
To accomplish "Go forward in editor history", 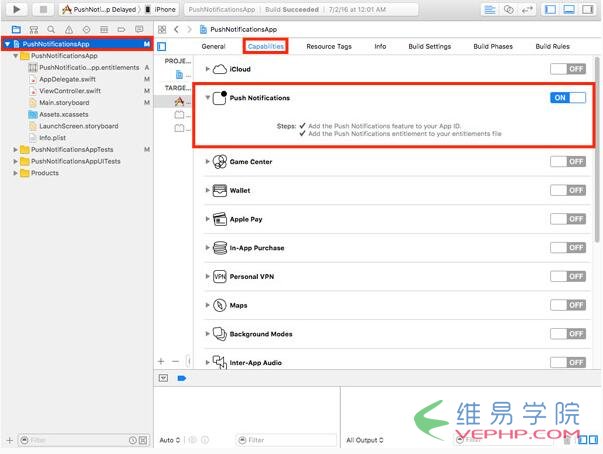I will tap(189, 30).
